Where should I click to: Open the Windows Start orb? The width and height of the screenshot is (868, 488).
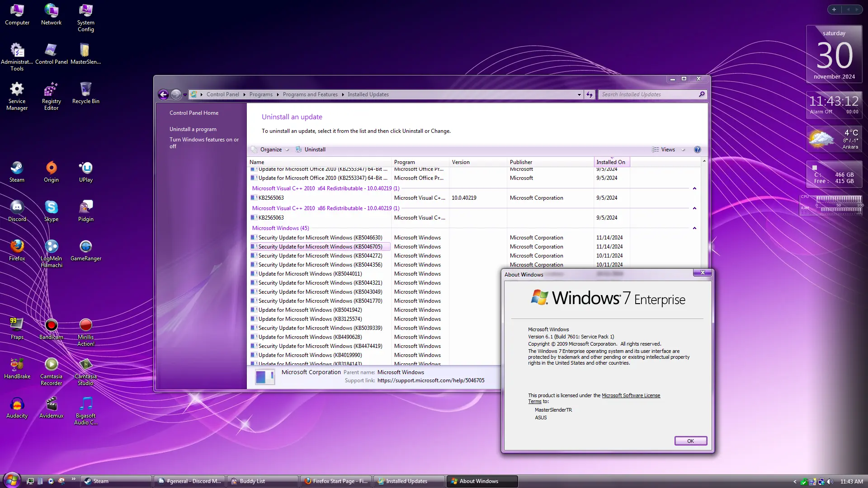12,480
